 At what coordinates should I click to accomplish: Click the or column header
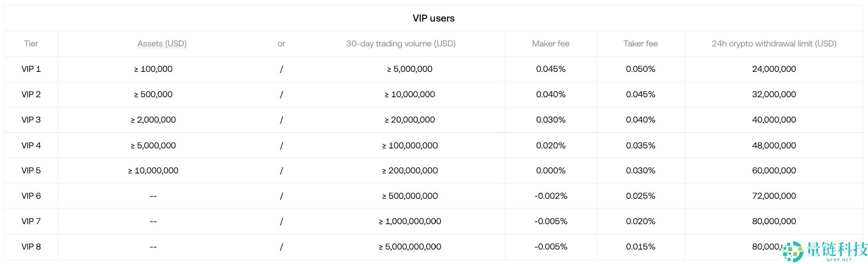tap(281, 44)
